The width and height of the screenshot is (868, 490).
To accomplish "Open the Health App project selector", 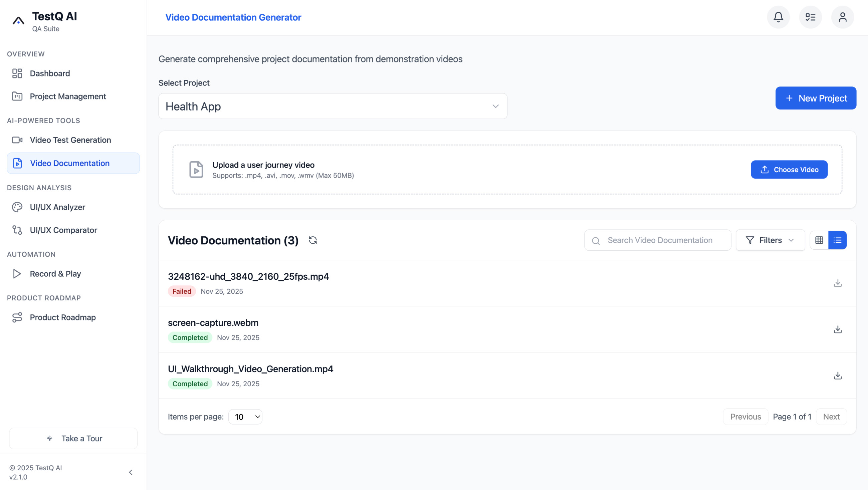I will 333,106.
